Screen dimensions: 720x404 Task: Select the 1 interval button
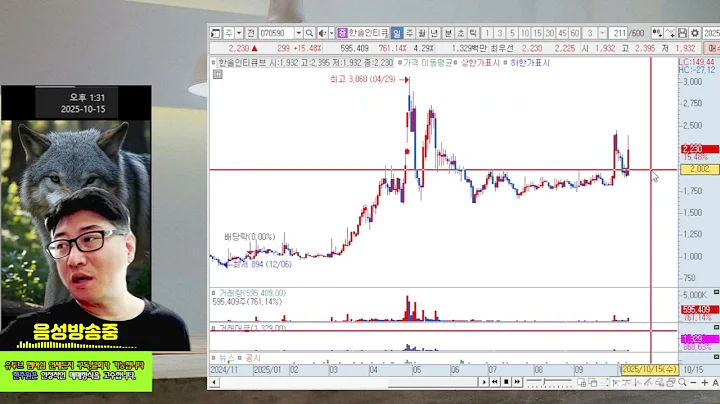(x=487, y=33)
